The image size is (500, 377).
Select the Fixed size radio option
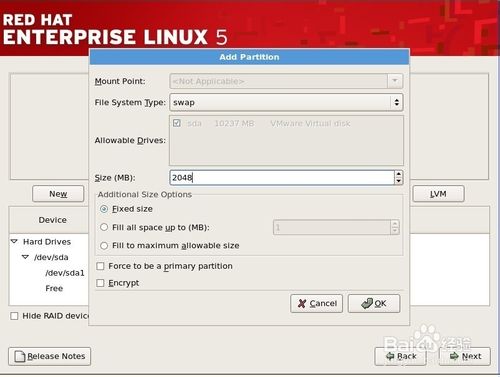point(104,209)
